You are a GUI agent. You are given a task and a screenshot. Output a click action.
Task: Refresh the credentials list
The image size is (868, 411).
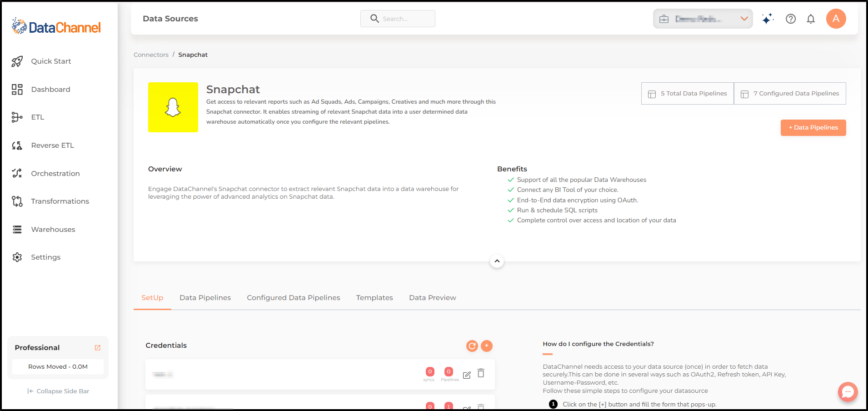coord(472,346)
